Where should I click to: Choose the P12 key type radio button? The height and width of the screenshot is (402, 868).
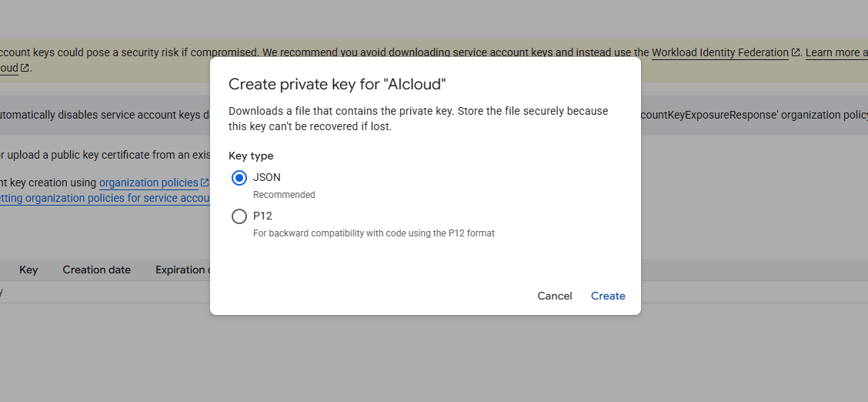(239, 216)
